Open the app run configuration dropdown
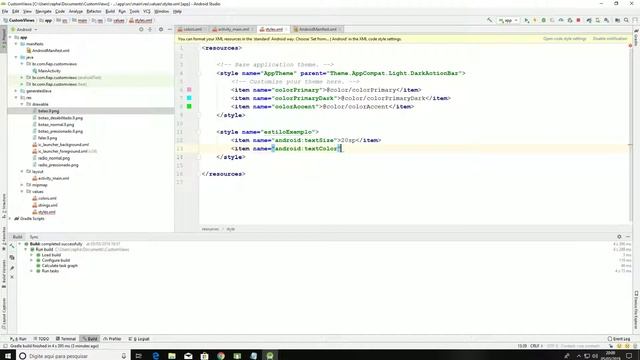Screen dimensions: 640x360 [508, 20]
